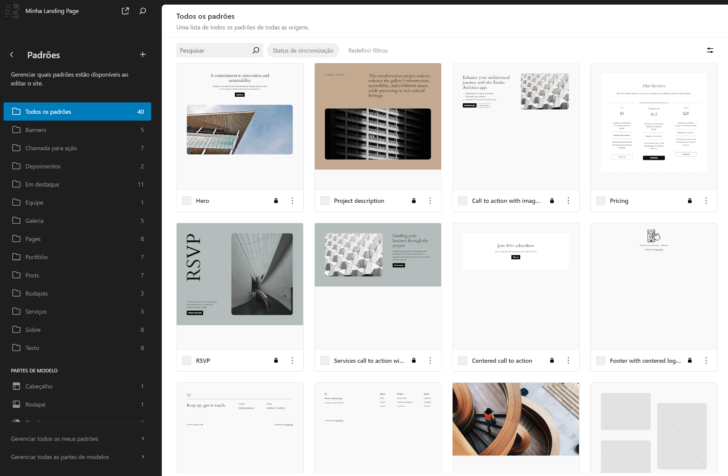The height and width of the screenshot is (476, 728).
Task: Open the Posts category
Action: (77, 275)
